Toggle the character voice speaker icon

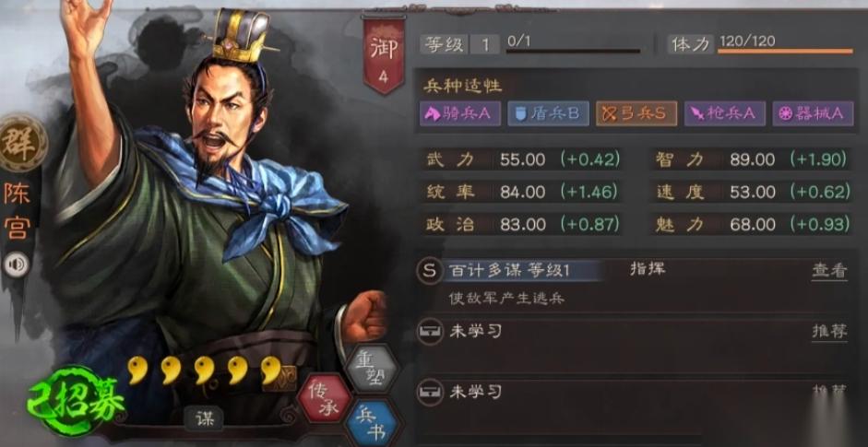18,265
